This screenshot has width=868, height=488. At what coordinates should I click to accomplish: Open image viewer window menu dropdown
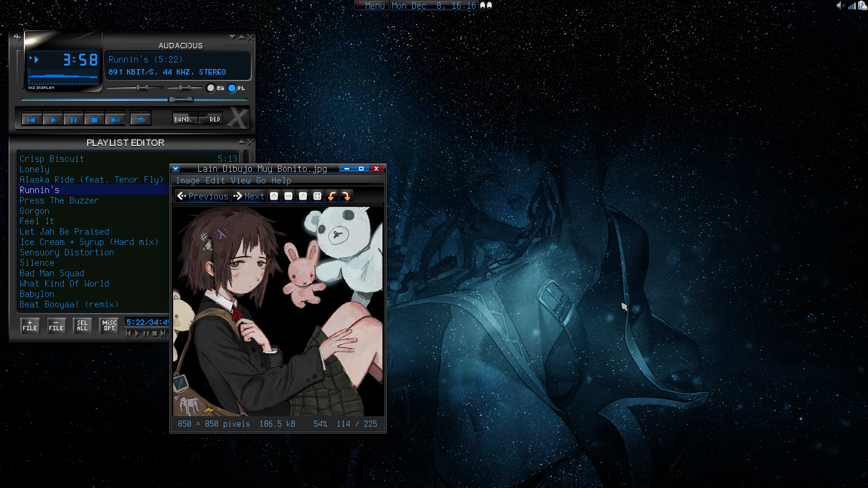[x=176, y=169]
